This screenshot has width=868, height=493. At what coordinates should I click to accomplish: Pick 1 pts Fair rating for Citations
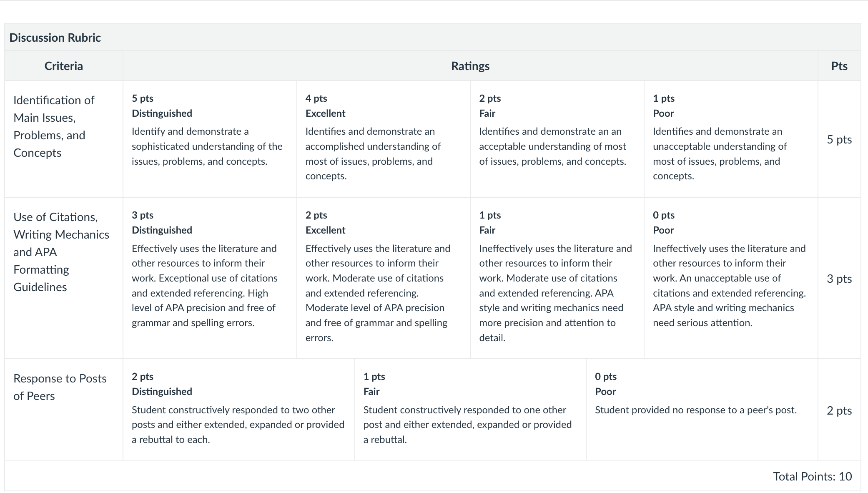tap(557, 278)
